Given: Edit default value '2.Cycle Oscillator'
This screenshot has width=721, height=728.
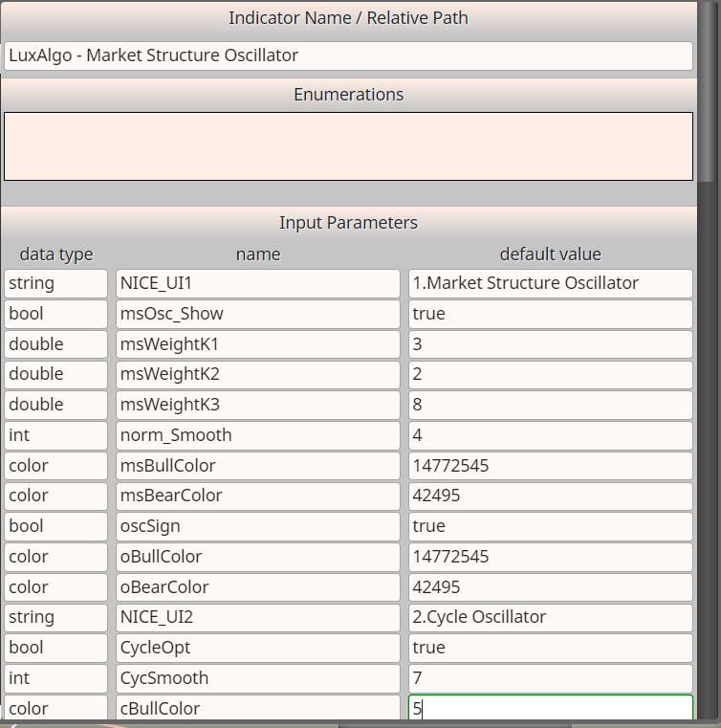Looking at the screenshot, I should pyautogui.click(x=551, y=617).
